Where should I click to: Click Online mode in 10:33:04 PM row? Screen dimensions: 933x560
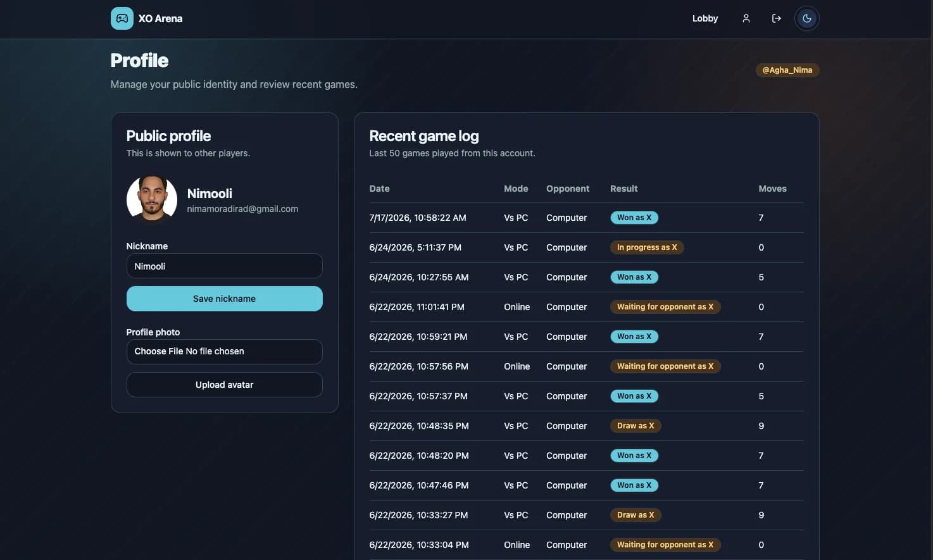tap(517, 545)
